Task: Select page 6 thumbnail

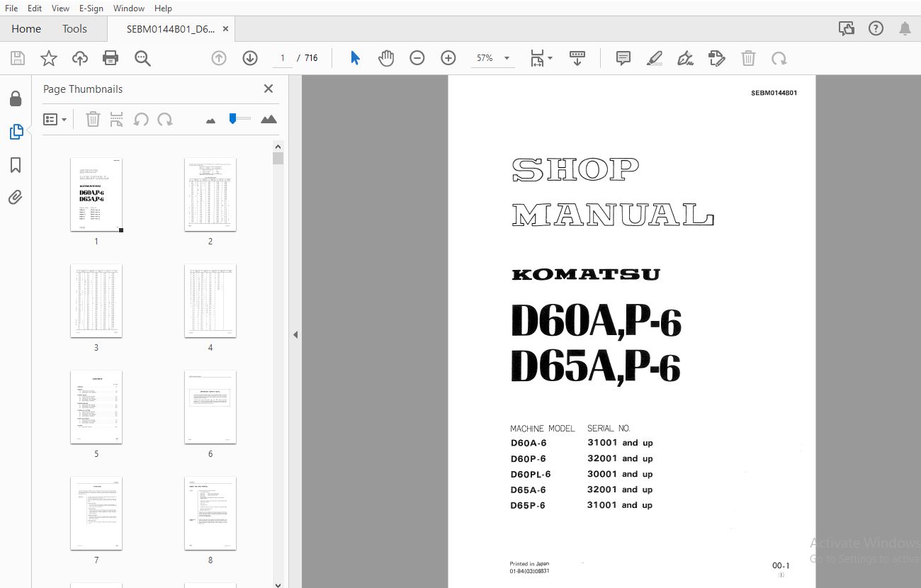Action: coord(210,407)
